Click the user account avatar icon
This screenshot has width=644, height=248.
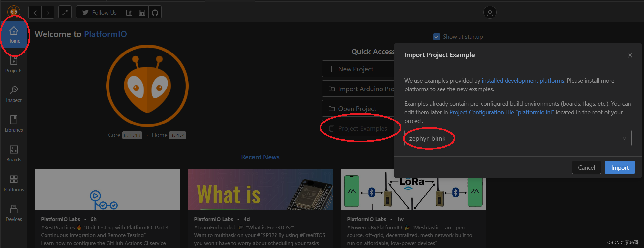(x=490, y=13)
